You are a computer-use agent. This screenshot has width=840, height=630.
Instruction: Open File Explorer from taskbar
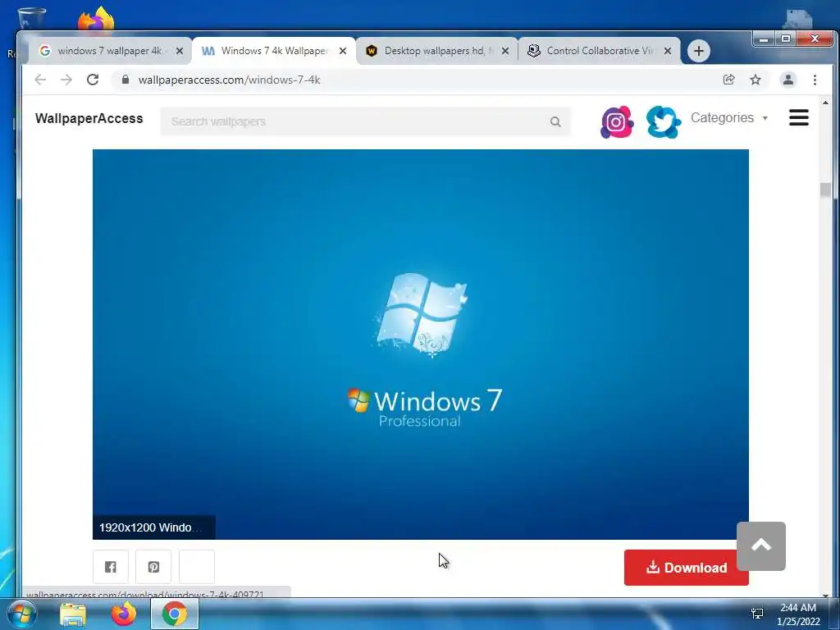coord(73,614)
